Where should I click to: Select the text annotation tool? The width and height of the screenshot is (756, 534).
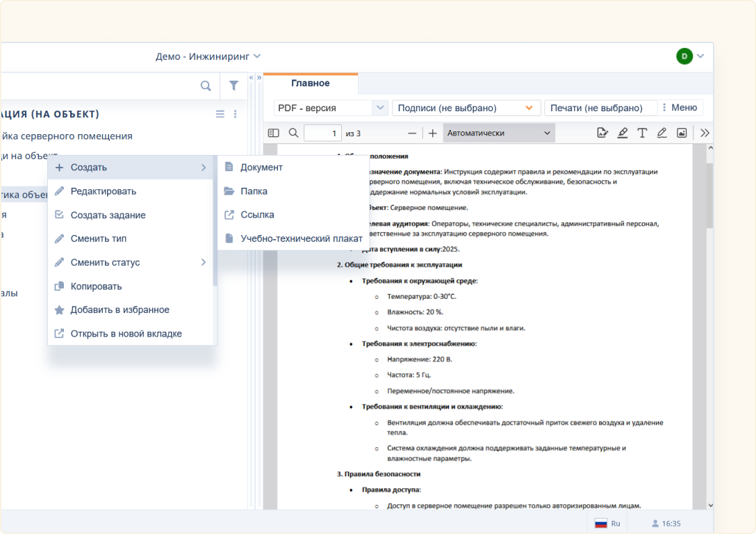pyautogui.click(x=642, y=132)
